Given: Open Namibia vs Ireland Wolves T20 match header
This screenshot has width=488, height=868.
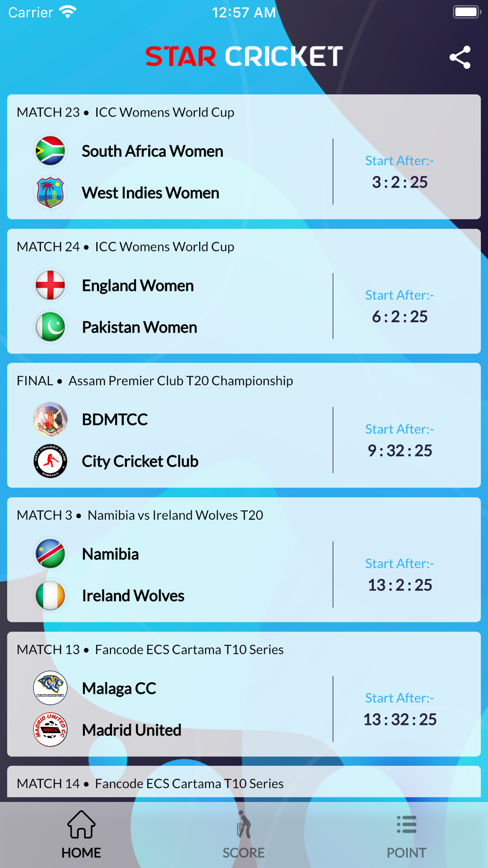Looking at the screenshot, I should [140, 515].
